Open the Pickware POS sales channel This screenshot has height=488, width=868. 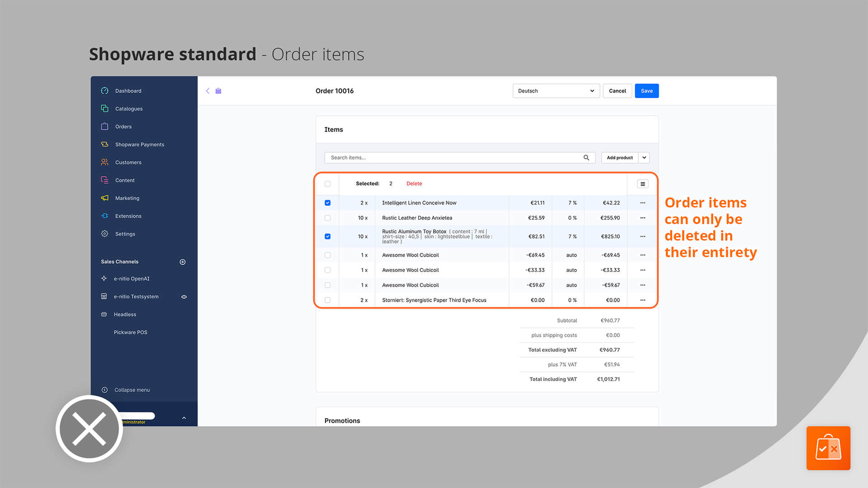[131, 333]
